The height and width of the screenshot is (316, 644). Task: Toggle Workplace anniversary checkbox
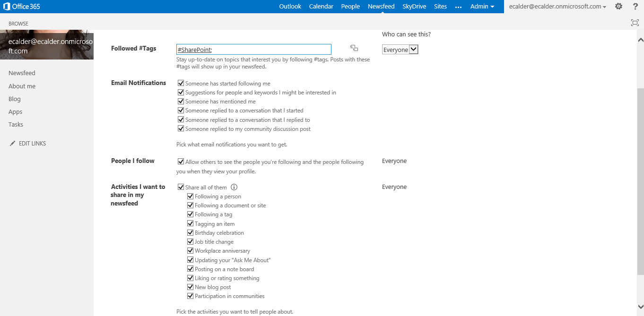point(191,250)
